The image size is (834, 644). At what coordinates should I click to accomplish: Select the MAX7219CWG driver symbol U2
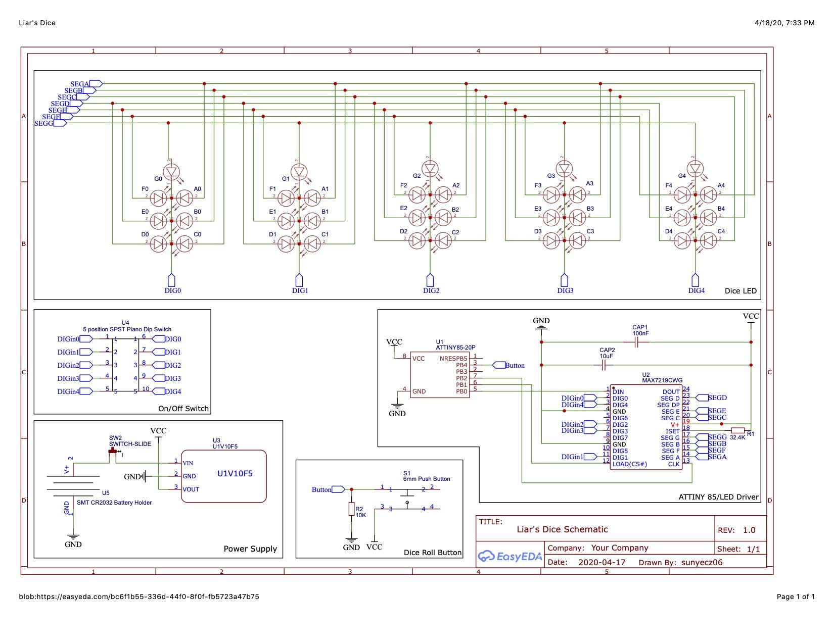[647, 427]
